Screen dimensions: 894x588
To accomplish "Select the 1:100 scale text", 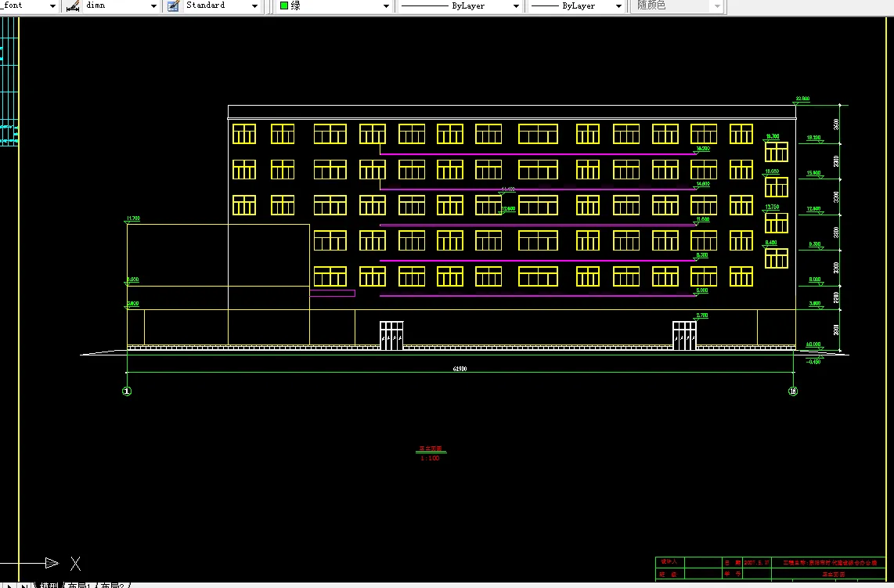I will click(x=430, y=459).
